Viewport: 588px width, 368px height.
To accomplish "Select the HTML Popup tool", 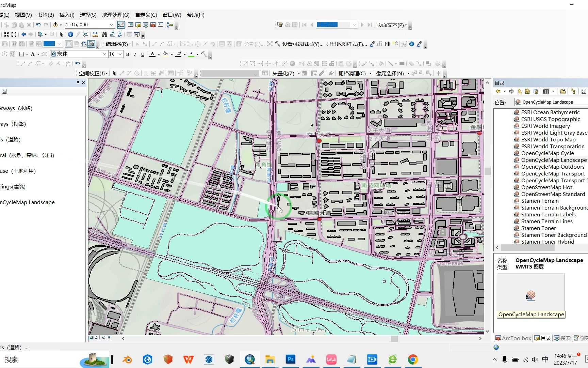I will (85, 34).
